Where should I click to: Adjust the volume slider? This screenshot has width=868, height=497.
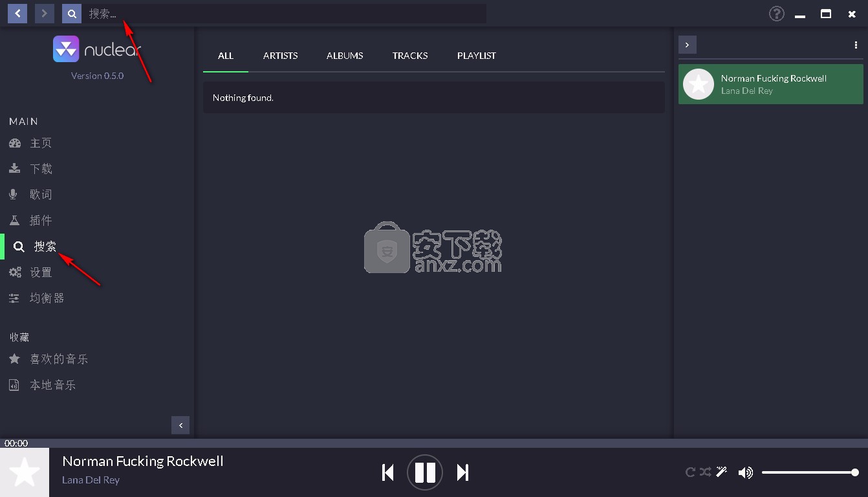810,472
